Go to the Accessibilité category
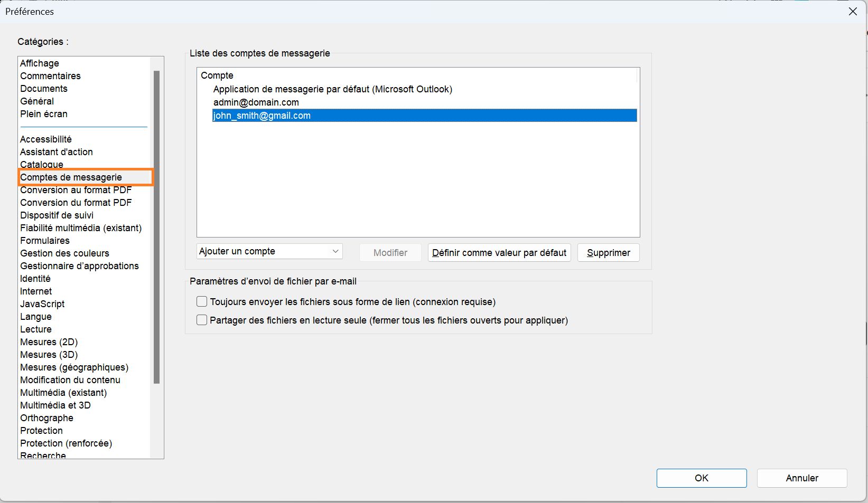 46,139
